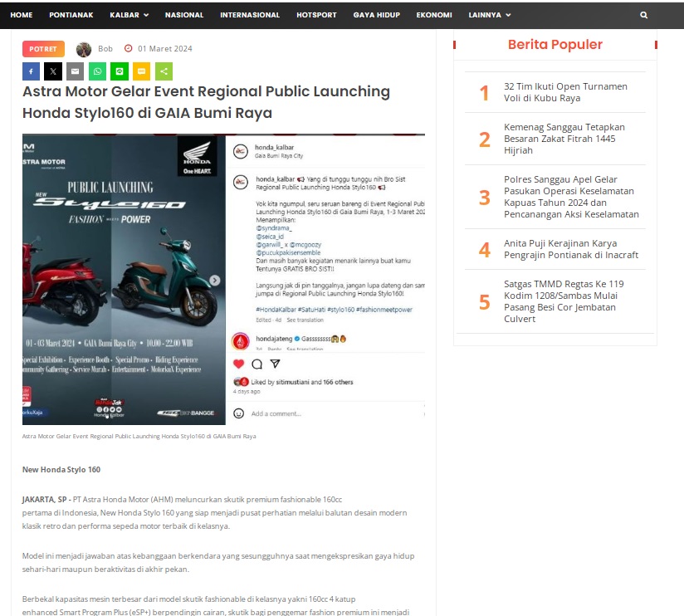Click the 'New Honda Stylo 160' subheading
This screenshot has width=684, height=616.
[x=61, y=469]
